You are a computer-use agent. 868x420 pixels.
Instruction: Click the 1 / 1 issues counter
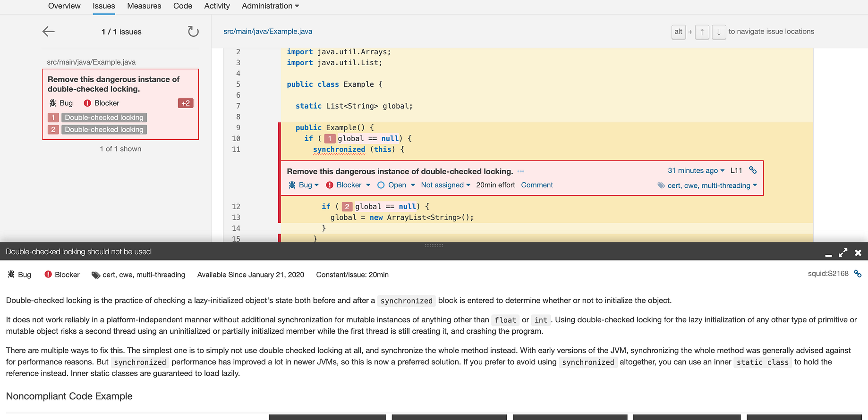121,32
